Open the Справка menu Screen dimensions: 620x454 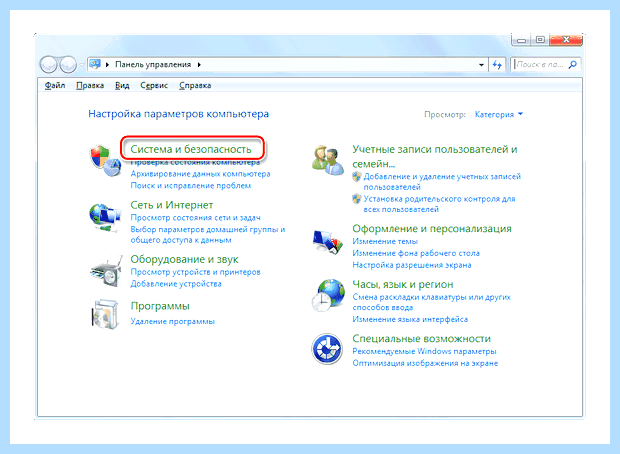point(195,85)
